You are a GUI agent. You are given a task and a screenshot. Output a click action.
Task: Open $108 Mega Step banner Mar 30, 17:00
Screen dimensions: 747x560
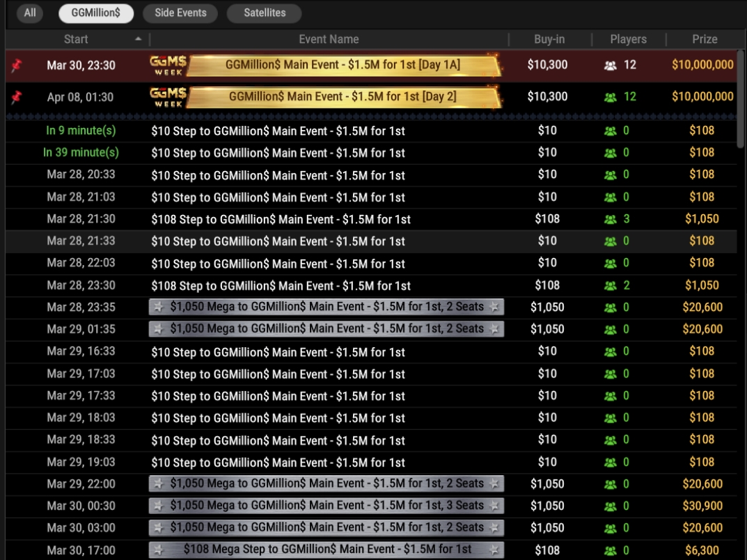(x=327, y=550)
